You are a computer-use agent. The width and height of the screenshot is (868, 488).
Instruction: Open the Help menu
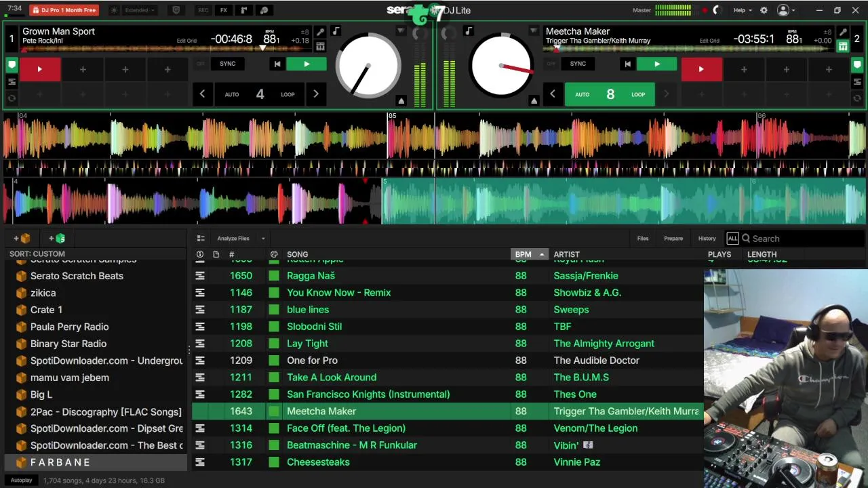[743, 10]
